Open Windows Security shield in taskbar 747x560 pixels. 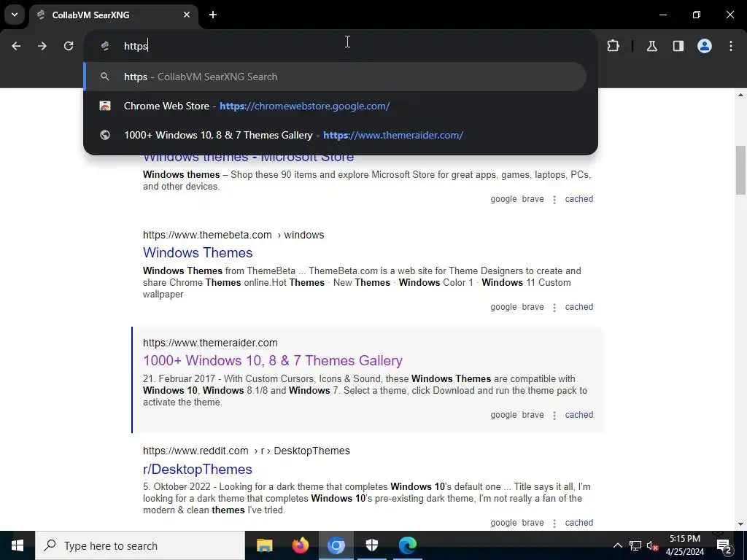point(372,545)
